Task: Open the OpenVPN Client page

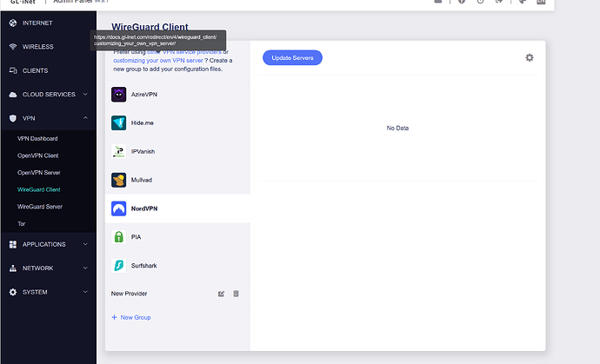Action: point(38,156)
